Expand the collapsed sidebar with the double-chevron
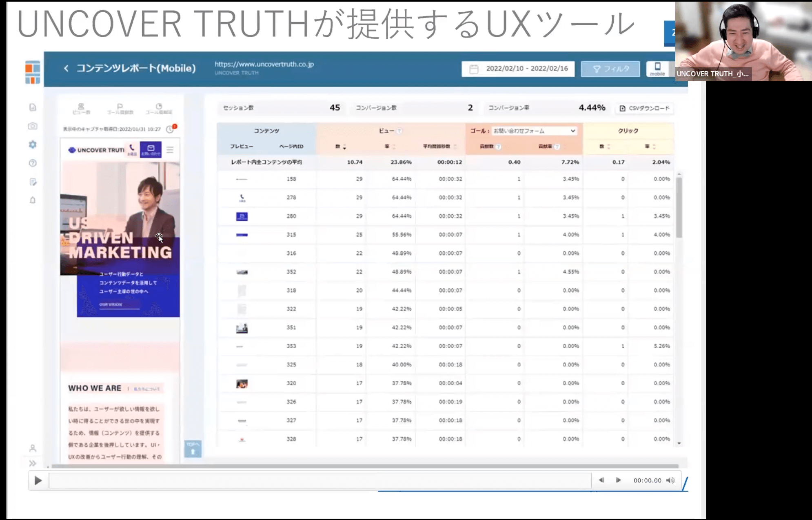Image resolution: width=812 pixels, height=520 pixels. pos(33,463)
